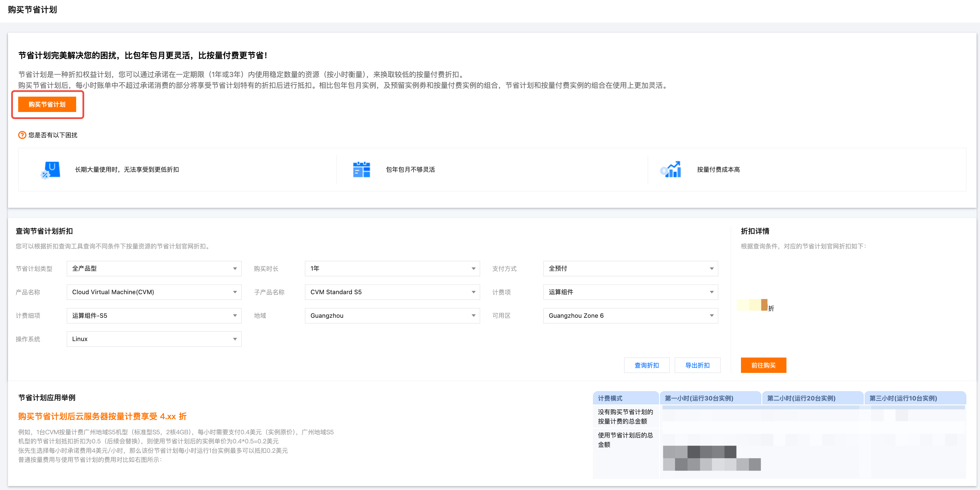Open the 计费细项 运算组件-S5 dropdown
The image size is (980, 490).
154,316
